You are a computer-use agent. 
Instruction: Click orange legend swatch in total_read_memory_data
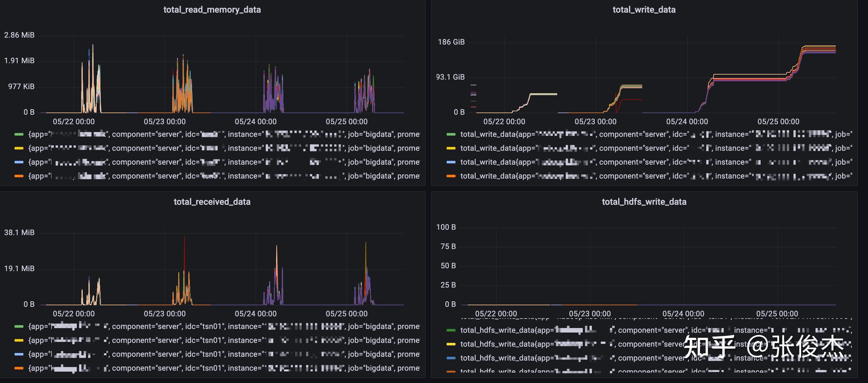(x=19, y=176)
